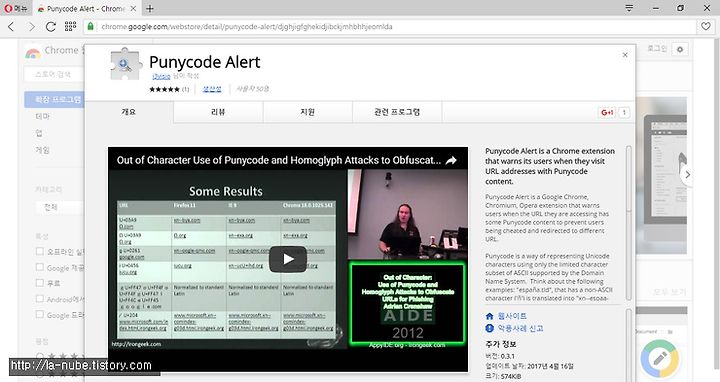Image resolution: width=720 pixels, height=382 pixels.
Task: Open the i3visio author link
Action: click(x=161, y=76)
